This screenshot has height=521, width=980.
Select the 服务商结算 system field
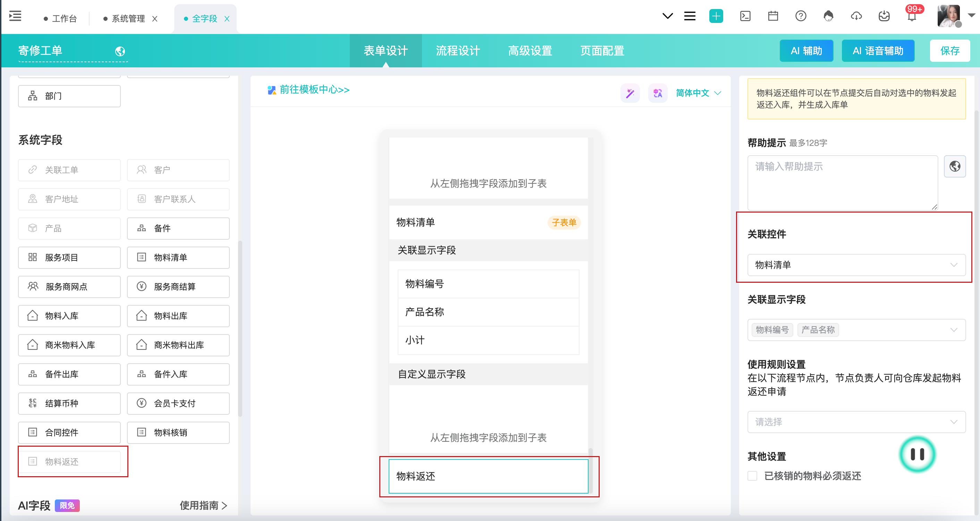coord(178,287)
